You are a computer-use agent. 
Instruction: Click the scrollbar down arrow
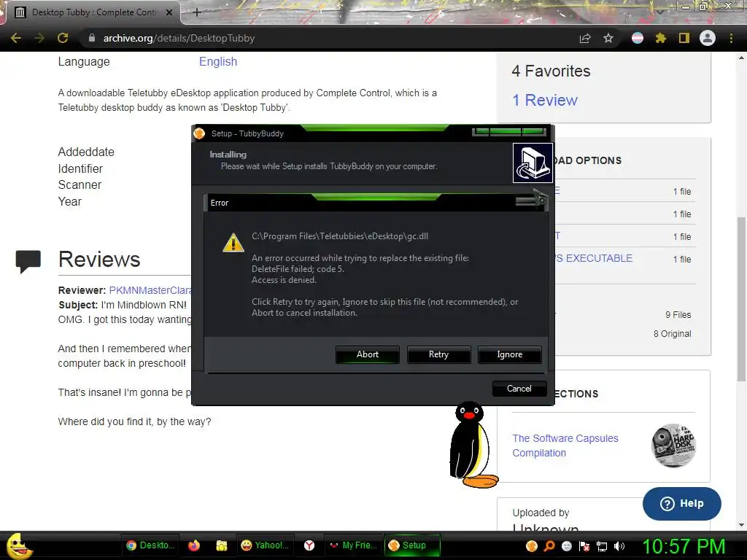(x=741, y=525)
